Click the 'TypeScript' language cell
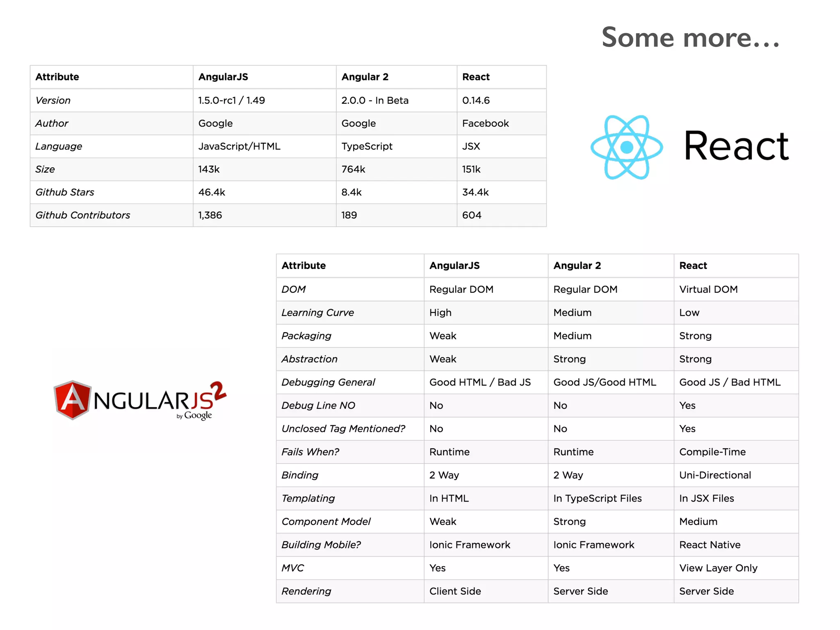 point(367,146)
